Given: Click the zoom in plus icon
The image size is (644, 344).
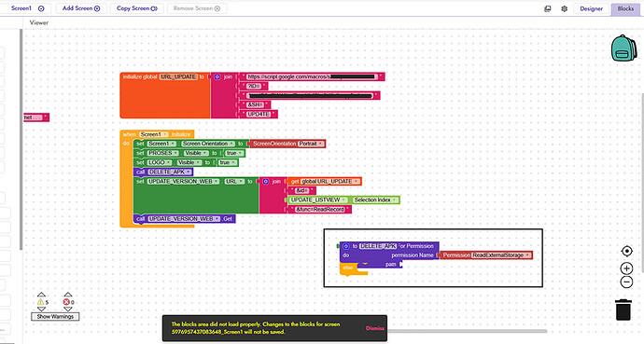Looking at the screenshot, I should 626,268.
